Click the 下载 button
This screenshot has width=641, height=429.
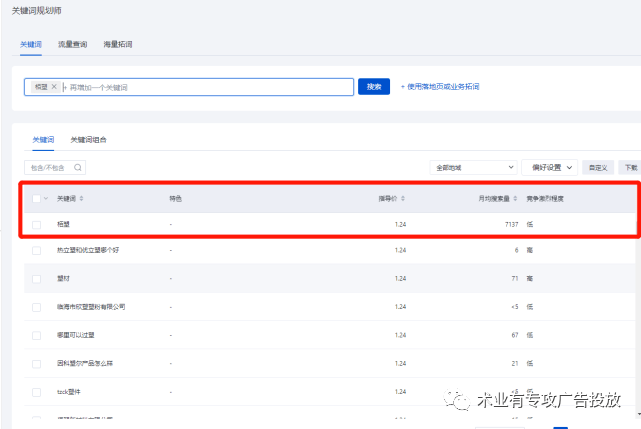[x=631, y=168]
